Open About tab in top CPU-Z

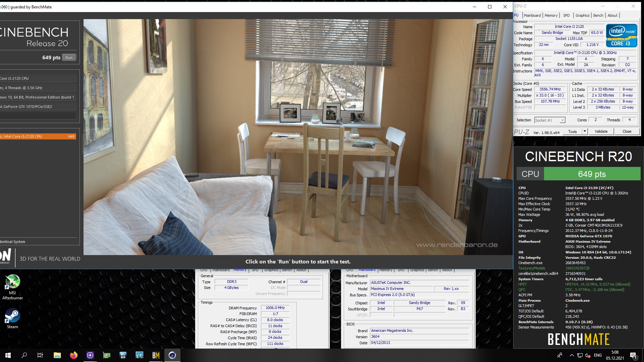(x=612, y=15)
